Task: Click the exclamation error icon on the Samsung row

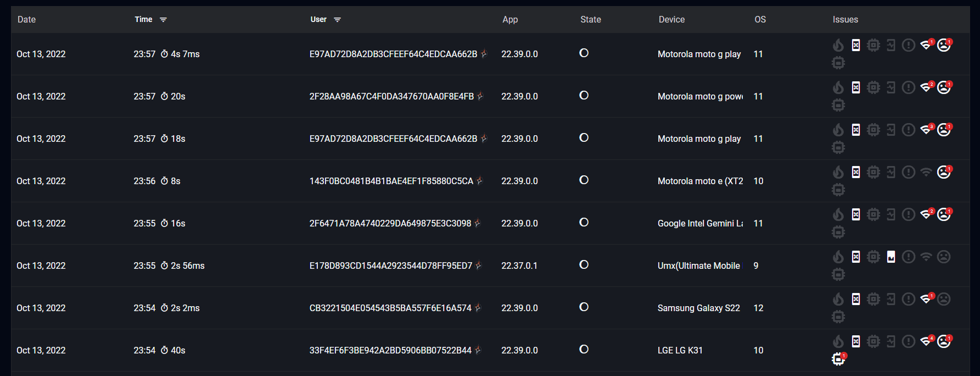Action: 909,299
